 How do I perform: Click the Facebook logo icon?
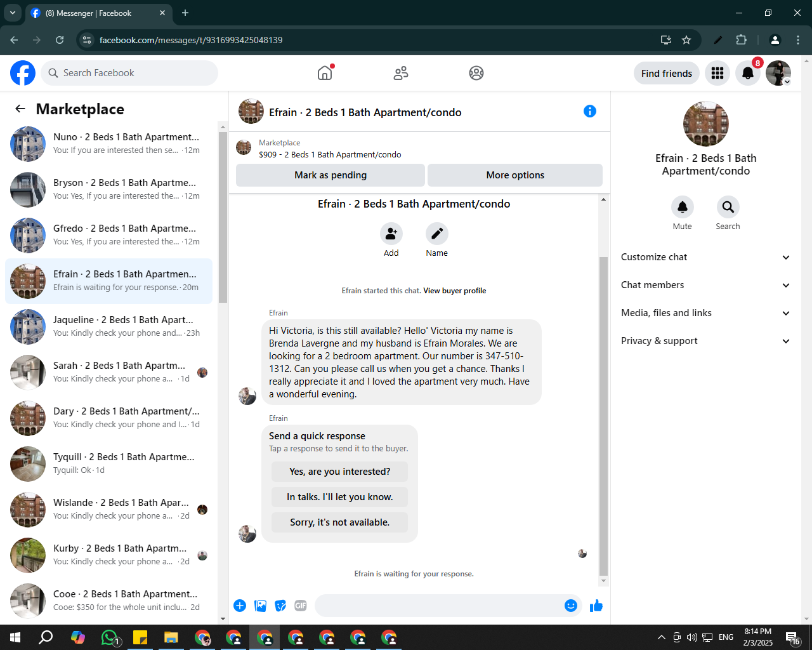[23, 73]
